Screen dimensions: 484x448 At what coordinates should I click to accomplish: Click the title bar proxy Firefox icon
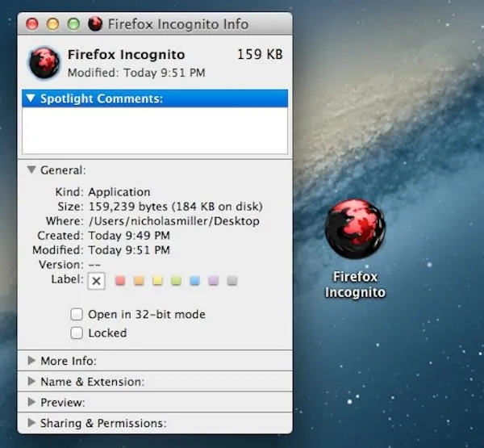(95, 23)
